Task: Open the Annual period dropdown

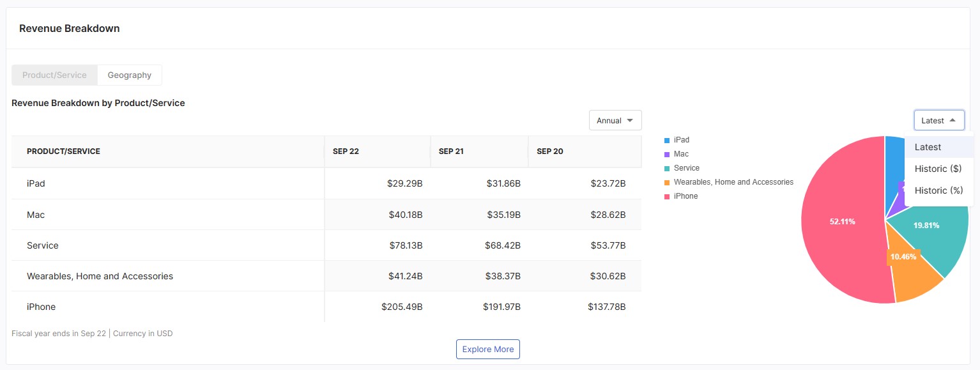Action: coord(615,120)
